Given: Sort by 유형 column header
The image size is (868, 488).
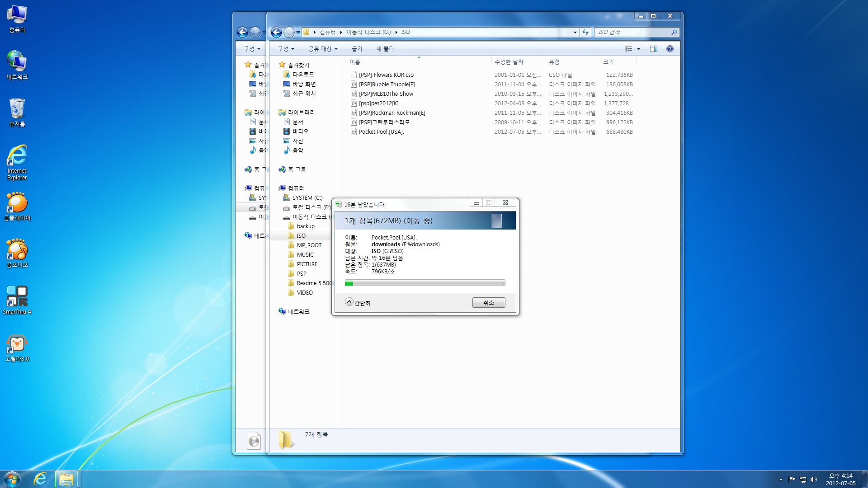Looking at the screenshot, I should tap(573, 62).
